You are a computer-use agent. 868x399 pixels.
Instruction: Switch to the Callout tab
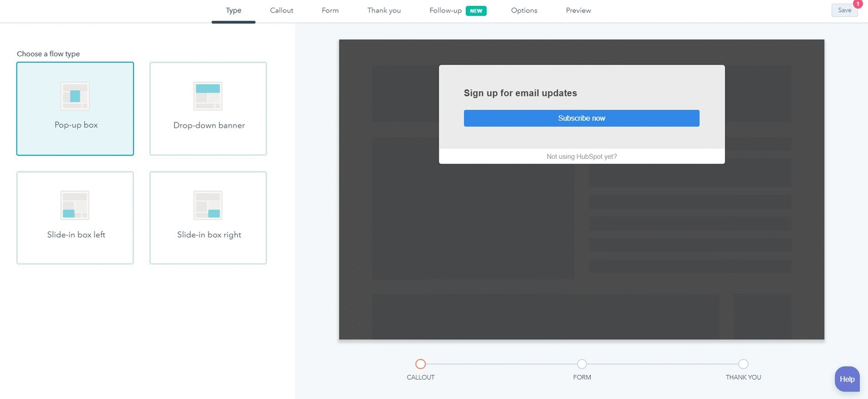[x=281, y=11]
